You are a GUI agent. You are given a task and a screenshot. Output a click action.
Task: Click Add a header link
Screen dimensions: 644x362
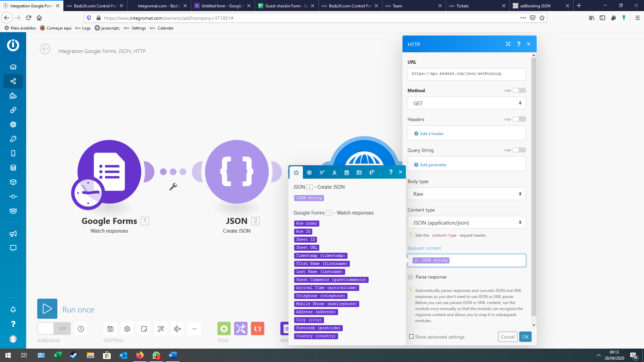coord(429,134)
